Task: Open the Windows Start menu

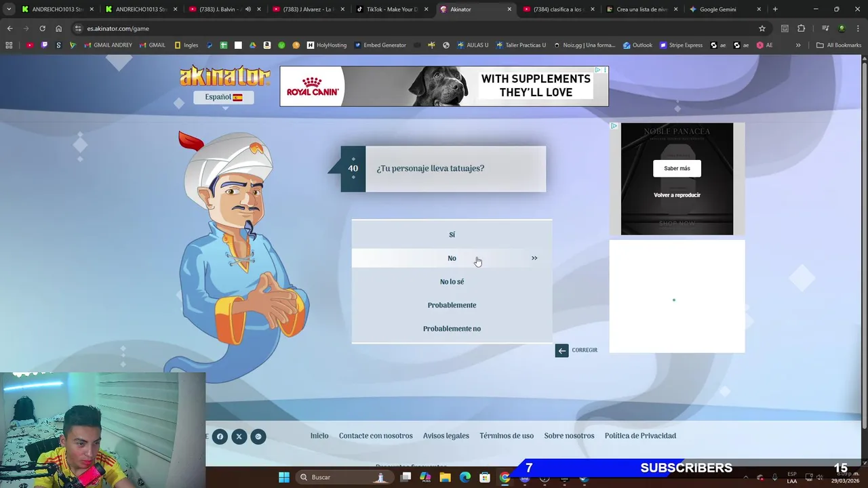Action: pos(284,477)
